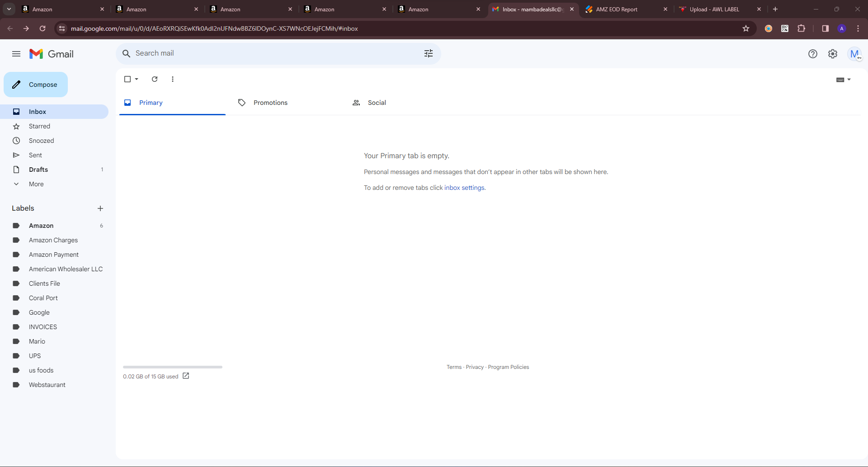This screenshot has width=868, height=467.
Task: Open the Amazon Payment label
Action: (x=54, y=255)
